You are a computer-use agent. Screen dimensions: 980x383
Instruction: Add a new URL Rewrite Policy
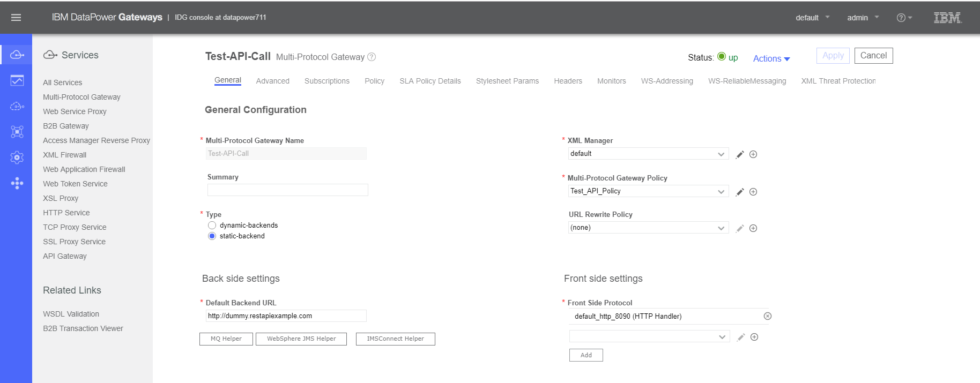753,228
